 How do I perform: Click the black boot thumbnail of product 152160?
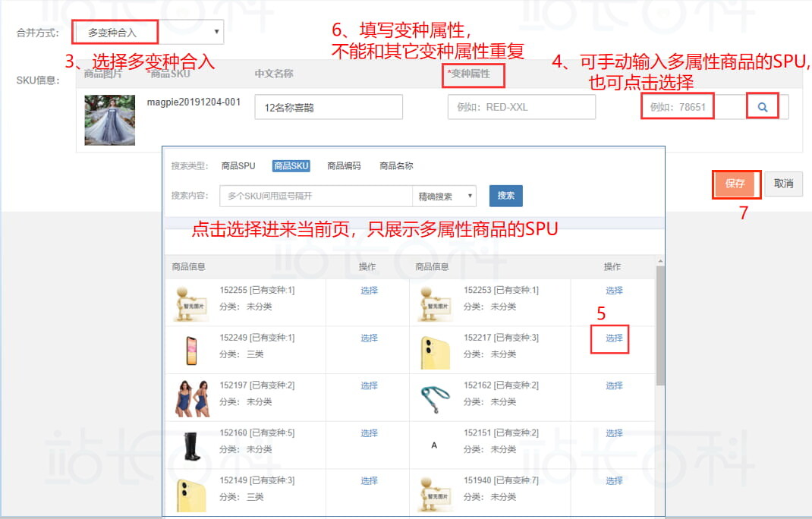click(x=191, y=446)
